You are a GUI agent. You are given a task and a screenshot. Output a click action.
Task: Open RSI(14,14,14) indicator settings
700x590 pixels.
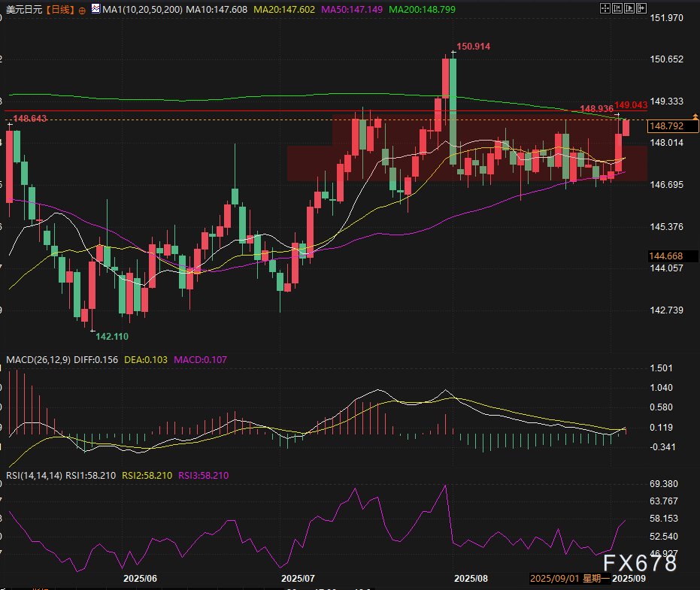(x=34, y=475)
